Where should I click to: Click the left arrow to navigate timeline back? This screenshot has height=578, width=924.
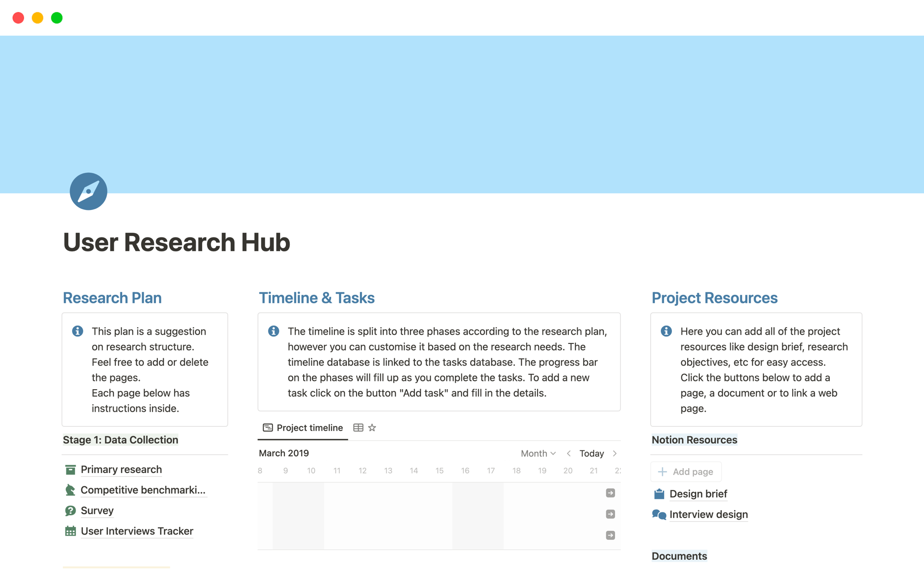click(569, 453)
